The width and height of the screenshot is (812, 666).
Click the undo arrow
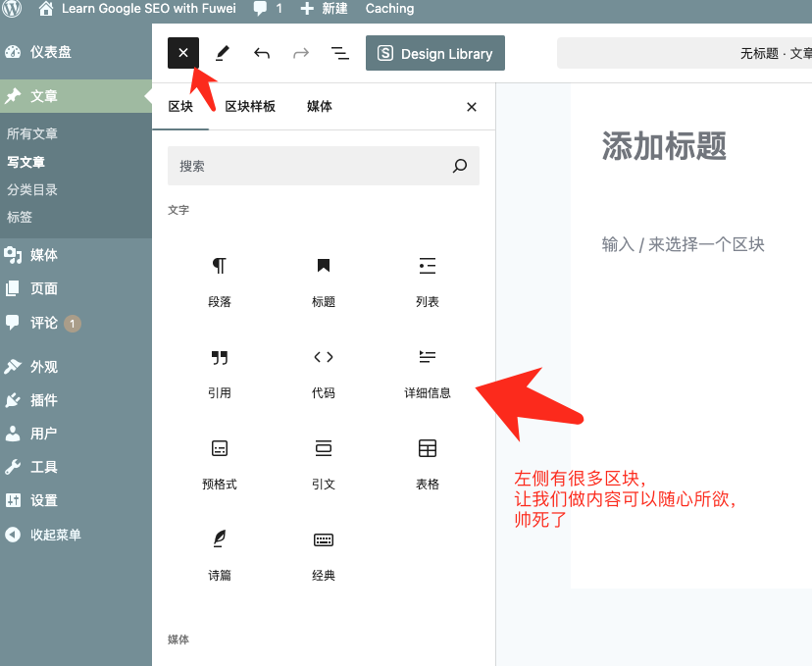(262, 53)
